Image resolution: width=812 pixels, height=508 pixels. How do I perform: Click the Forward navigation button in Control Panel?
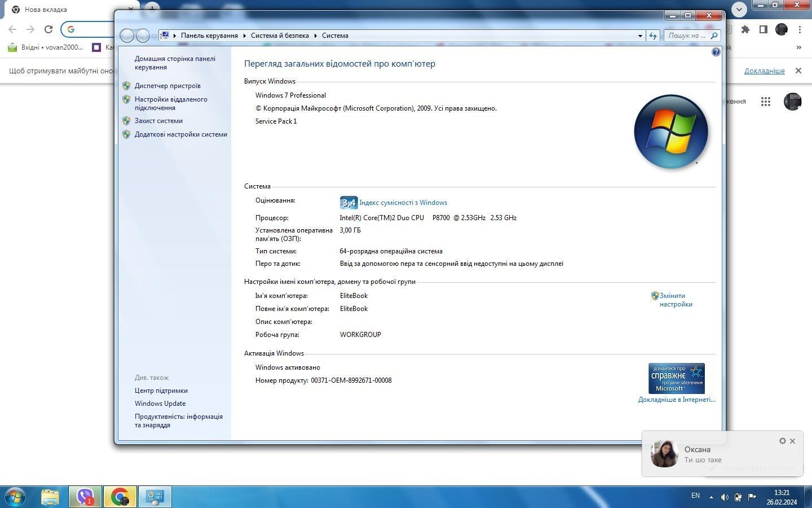click(x=143, y=36)
